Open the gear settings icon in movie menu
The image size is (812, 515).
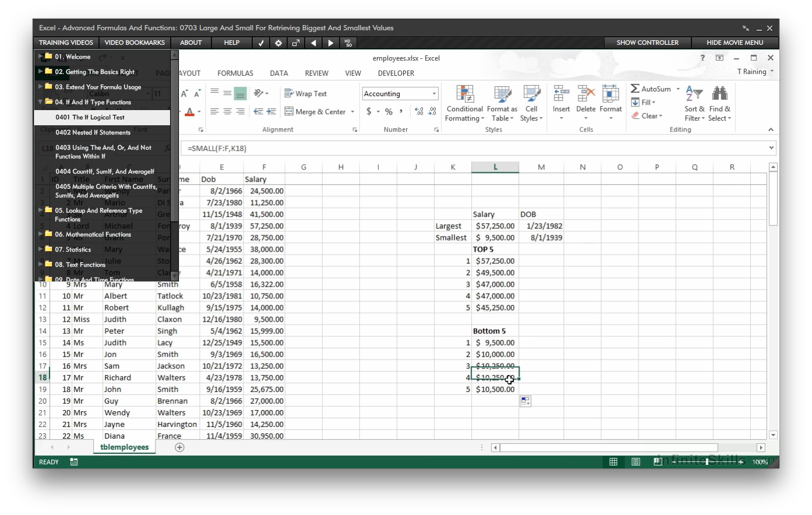(278, 43)
